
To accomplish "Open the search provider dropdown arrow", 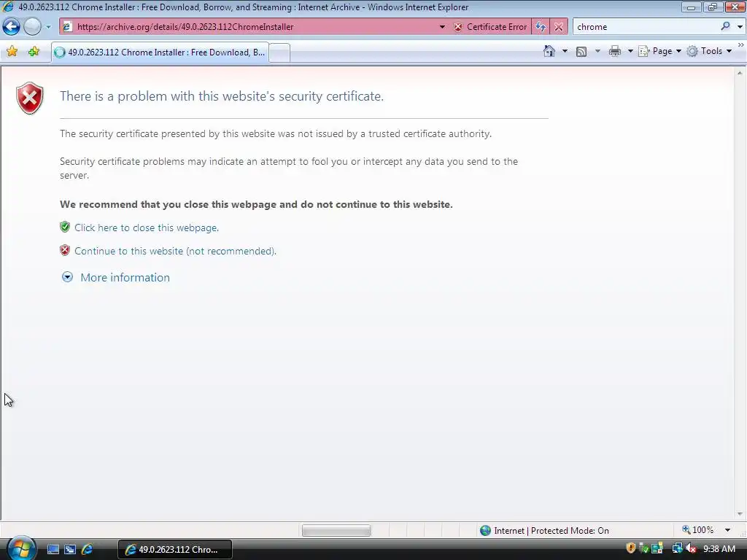I will tap(740, 27).
